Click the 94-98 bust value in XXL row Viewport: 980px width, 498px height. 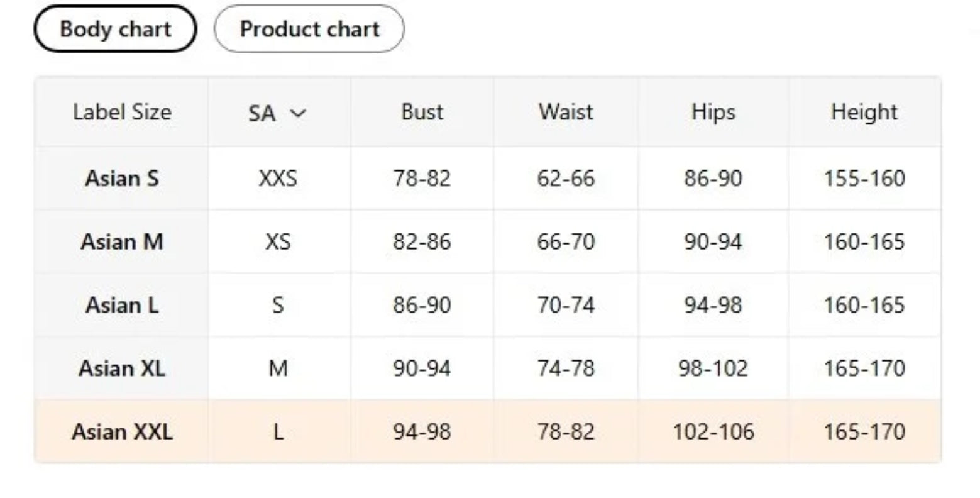pyautogui.click(x=422, y=432)
